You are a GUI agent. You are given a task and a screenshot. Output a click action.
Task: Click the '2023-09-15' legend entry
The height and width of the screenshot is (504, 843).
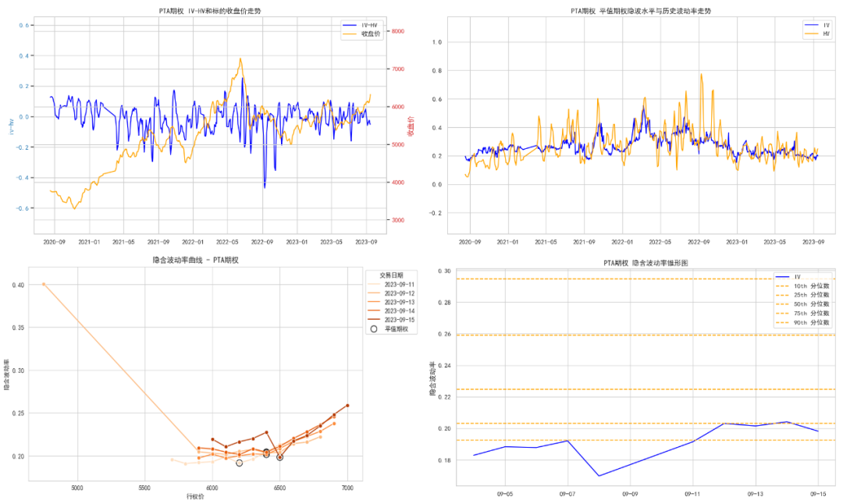[391, 320]
